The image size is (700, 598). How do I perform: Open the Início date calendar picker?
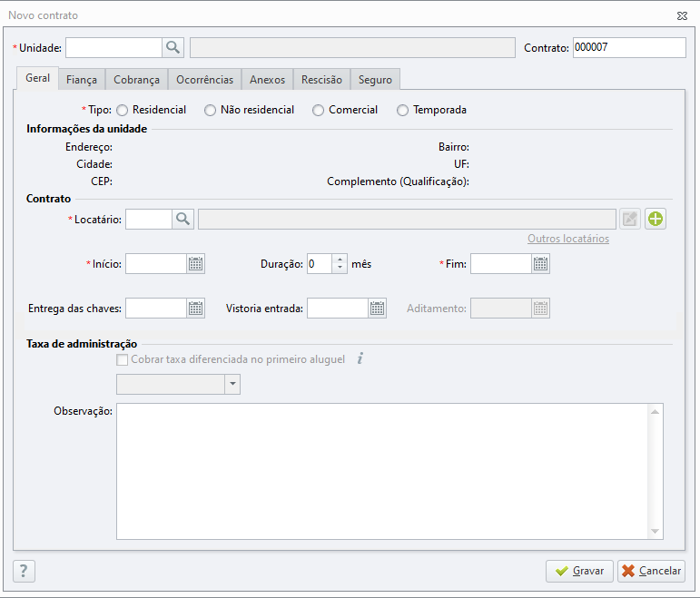coord(195,264)
